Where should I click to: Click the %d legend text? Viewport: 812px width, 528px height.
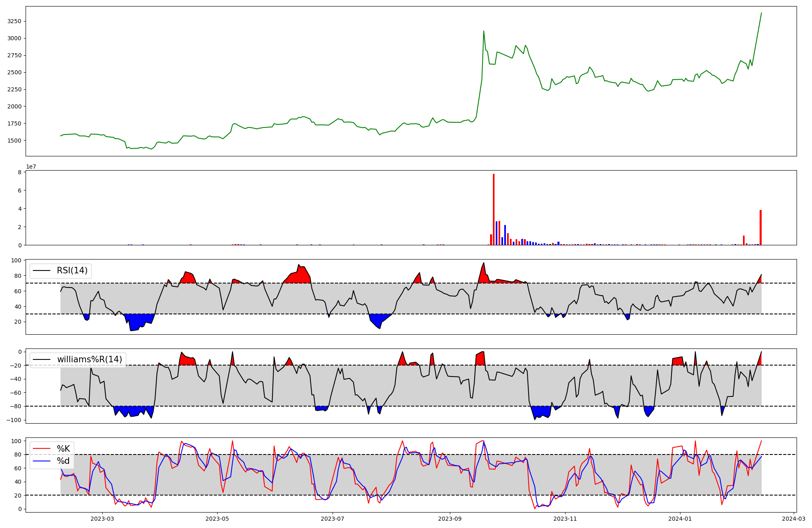pyautogui.click(x=63, y=461)
